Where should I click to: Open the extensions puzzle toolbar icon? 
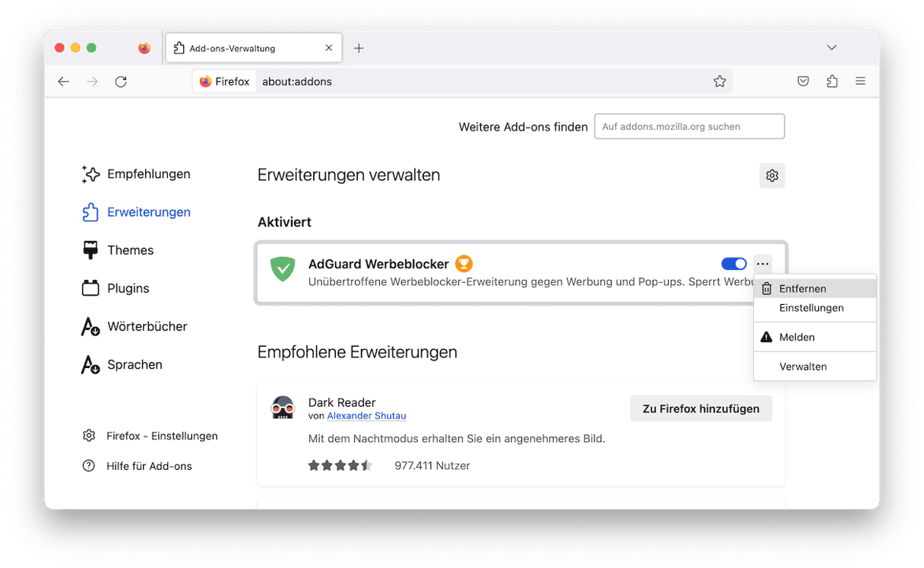tap(832, 81)
